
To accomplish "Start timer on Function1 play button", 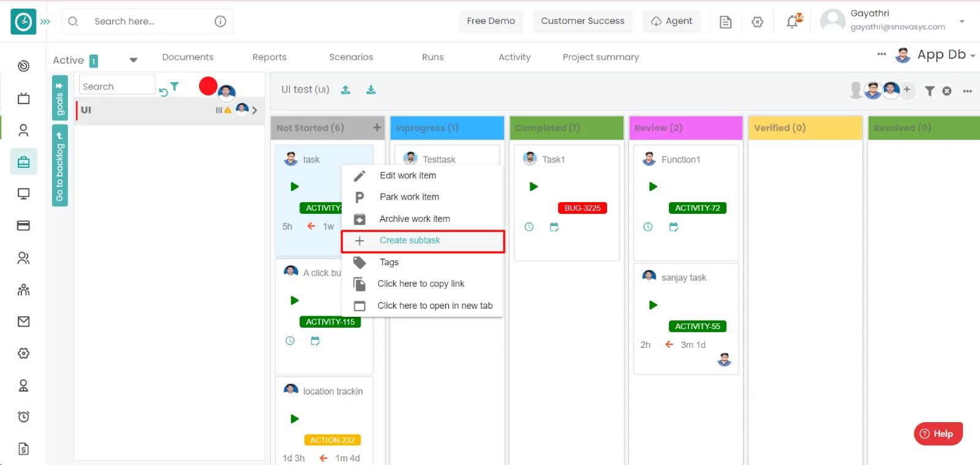I will (x=653, y=187).
